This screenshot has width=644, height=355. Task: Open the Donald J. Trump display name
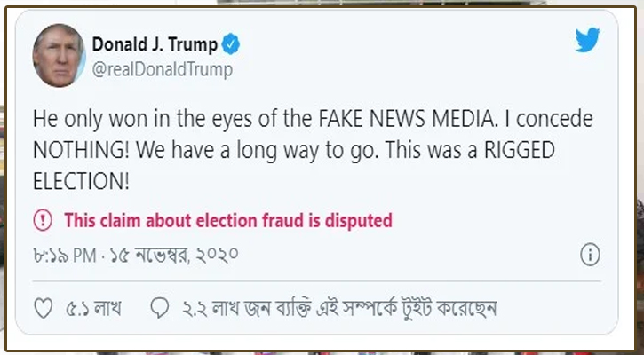point(155,44)
